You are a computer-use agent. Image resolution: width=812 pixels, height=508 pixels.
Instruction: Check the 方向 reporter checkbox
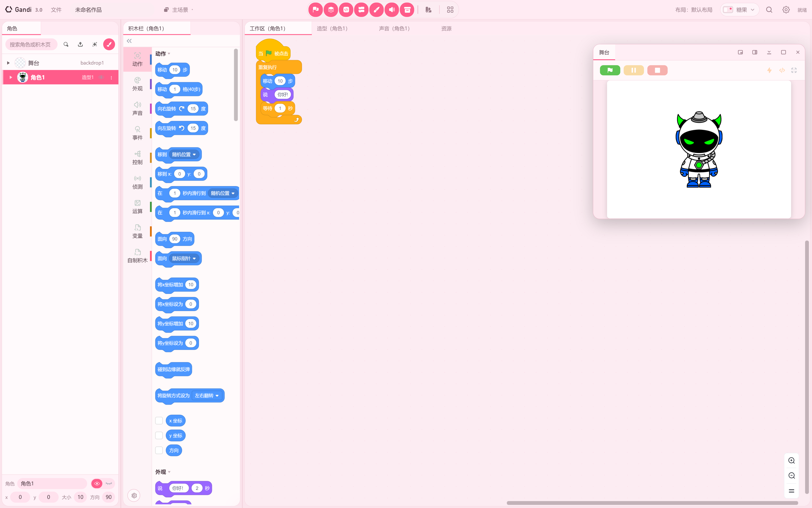point(159,451)
